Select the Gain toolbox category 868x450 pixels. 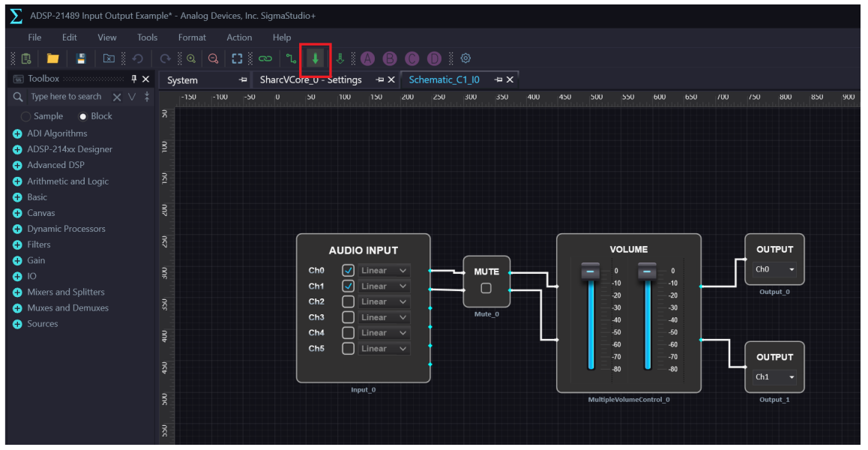[36, 260]
